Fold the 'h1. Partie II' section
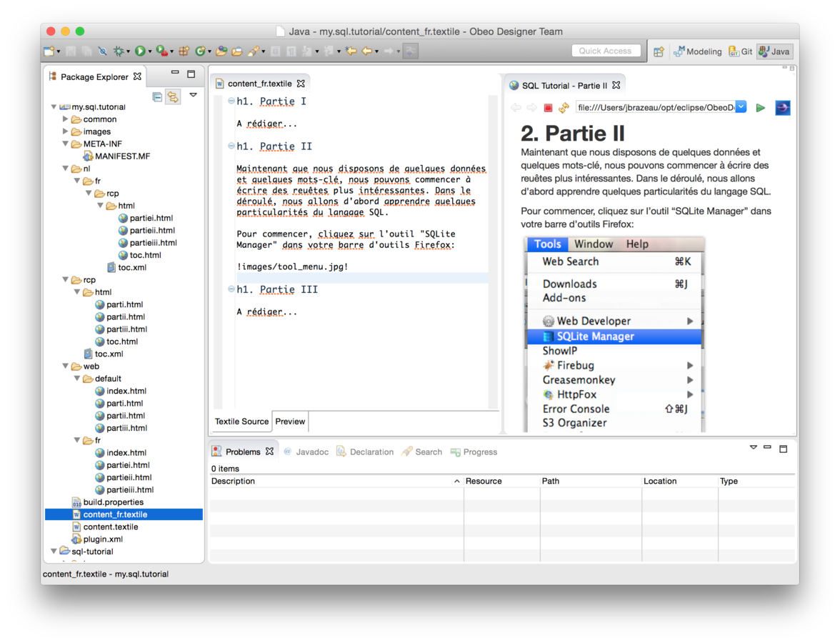 pyautogui.click(x=231, y=146)
